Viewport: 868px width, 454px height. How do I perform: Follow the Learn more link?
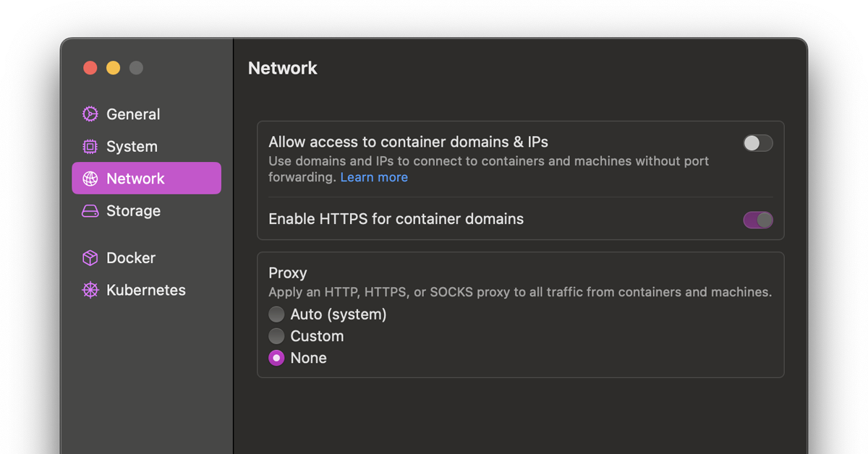tap(374, 177)
